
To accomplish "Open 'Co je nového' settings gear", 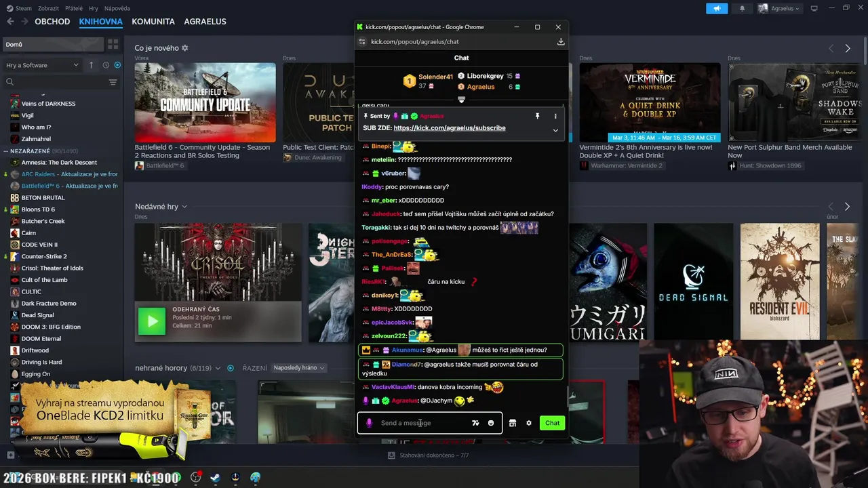I will pos(184,48).
